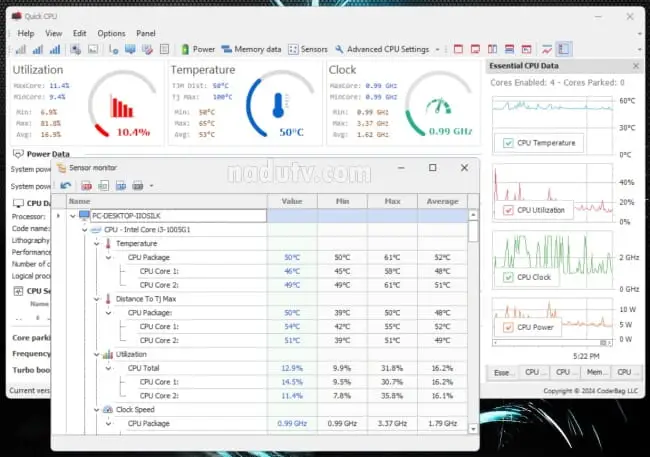Click the gray sensor icon in Sensor monitor toolbar
Viewport: 650px width, 457px height.
(138, 186)
